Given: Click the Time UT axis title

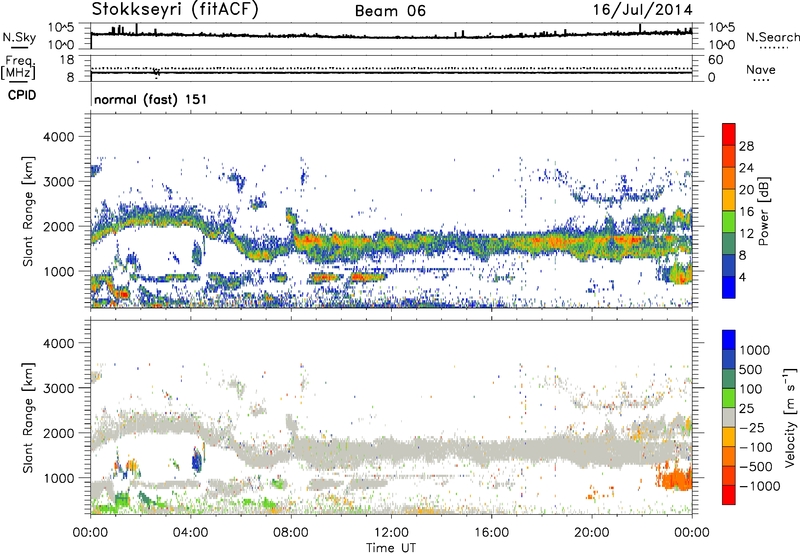Looking at the screenshot, I should point(391,548).
